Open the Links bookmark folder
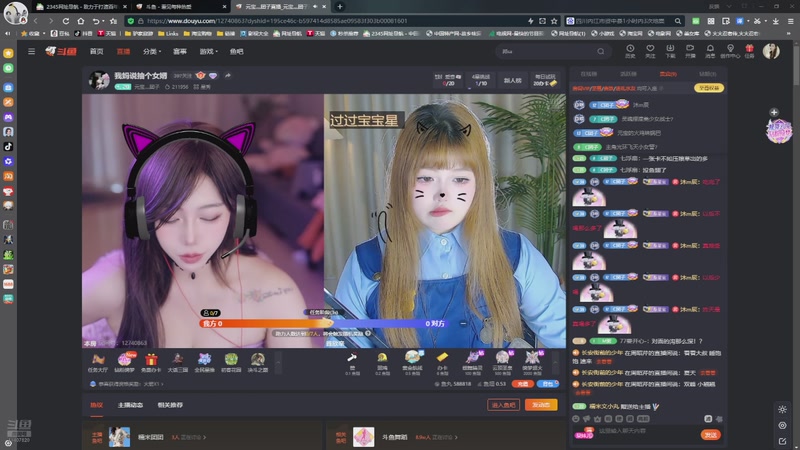 tap(168, 34)
